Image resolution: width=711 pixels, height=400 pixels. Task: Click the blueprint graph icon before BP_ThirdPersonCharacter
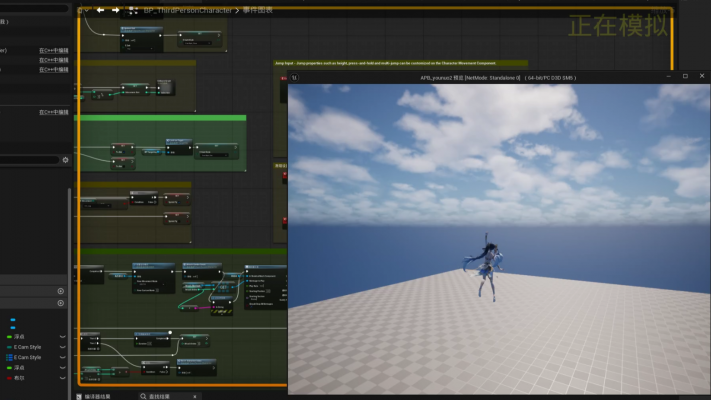[133, 10]
